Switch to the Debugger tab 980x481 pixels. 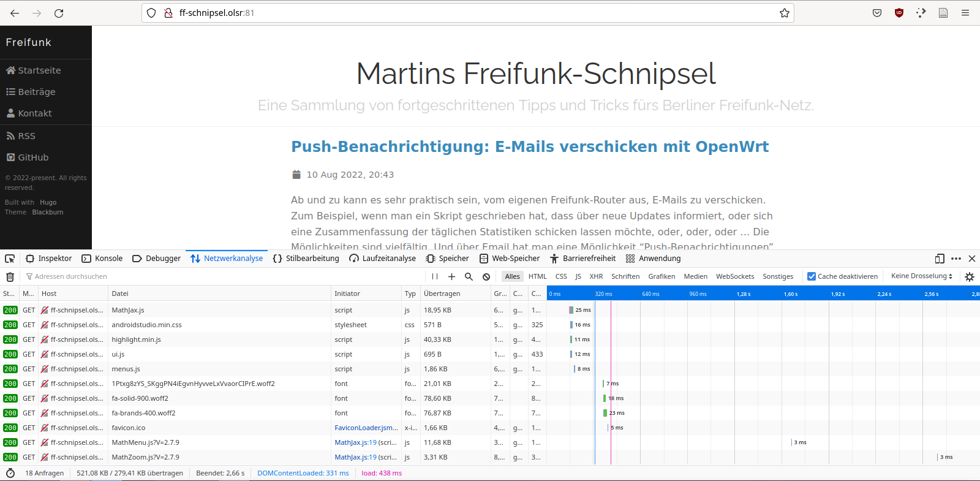click(156, 259)
